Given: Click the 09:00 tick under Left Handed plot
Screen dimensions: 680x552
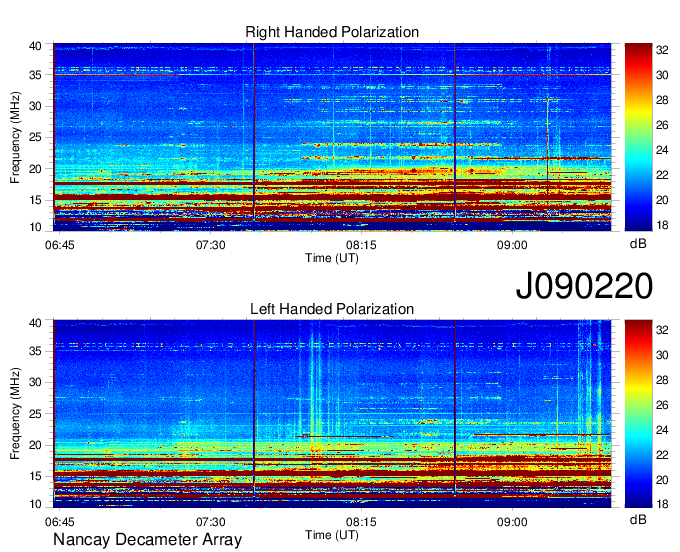Looking at the screenshot, I should tap(512, 522).
